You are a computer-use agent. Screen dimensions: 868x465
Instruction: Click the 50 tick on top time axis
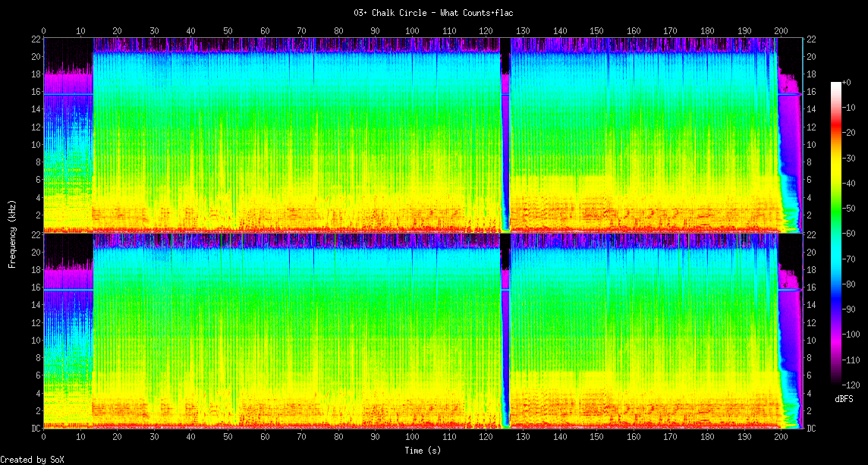point(228,31)
